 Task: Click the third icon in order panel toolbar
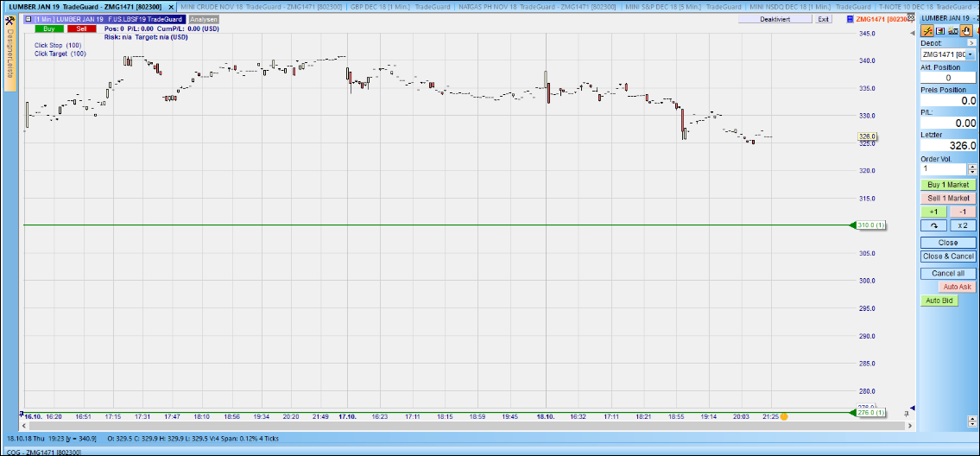[x=953, y=31]
